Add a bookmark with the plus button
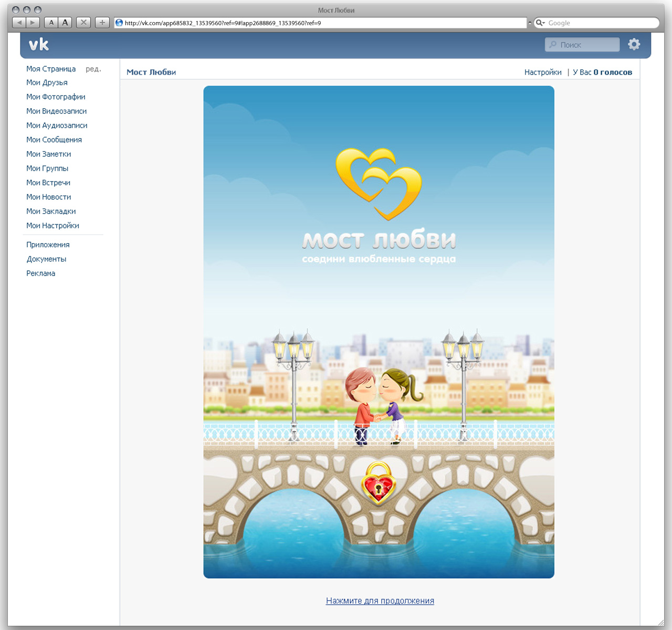672x630 pixels. (102, 23)
